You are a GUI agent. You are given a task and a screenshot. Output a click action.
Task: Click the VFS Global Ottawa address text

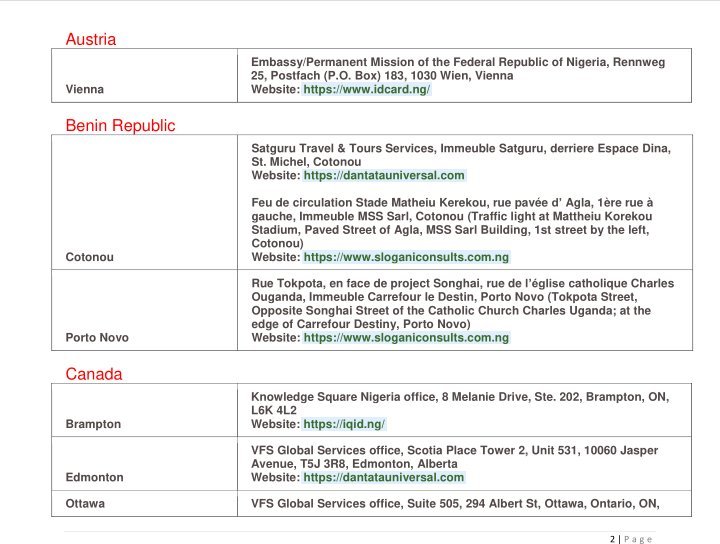click(455, 504)
